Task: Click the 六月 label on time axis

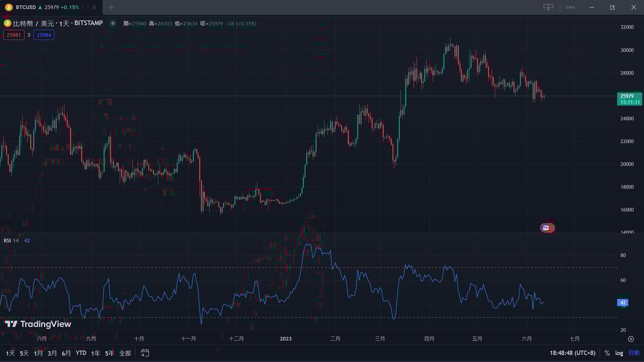Action: point(527,339)
